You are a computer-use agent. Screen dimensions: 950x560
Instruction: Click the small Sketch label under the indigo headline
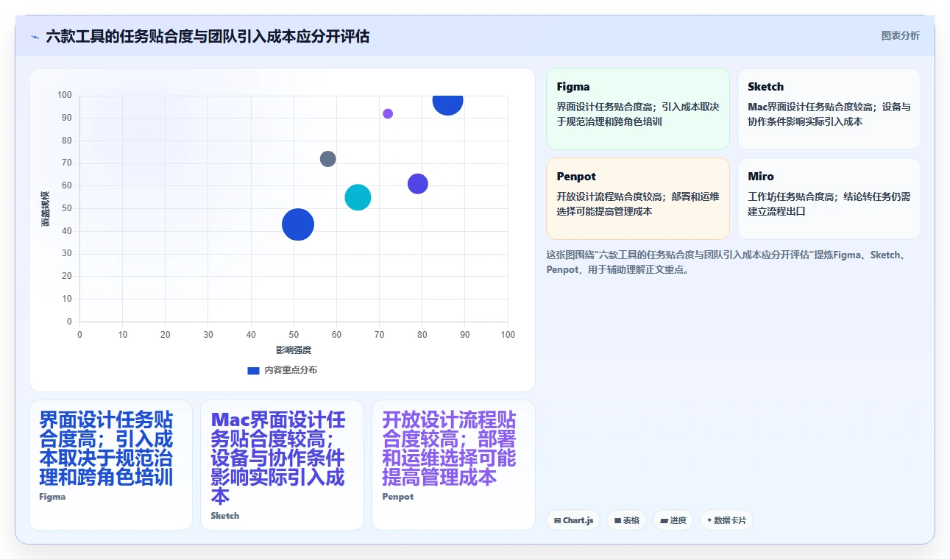tap(225, 516)
